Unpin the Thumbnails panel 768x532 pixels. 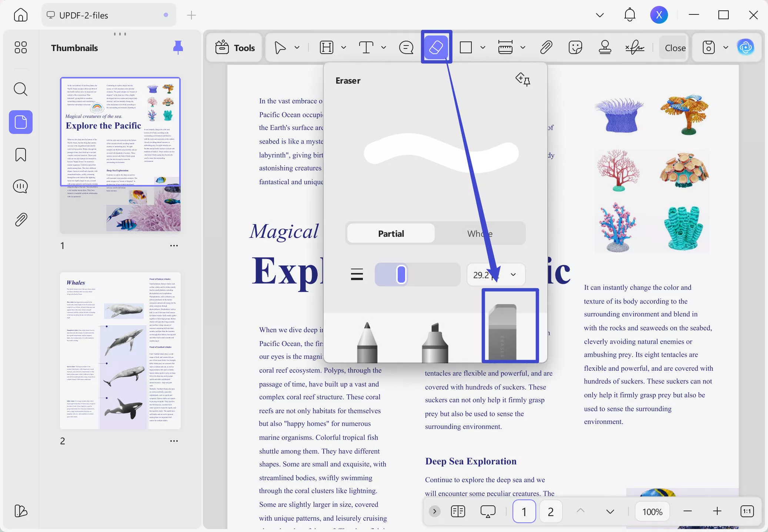[178, 47]
